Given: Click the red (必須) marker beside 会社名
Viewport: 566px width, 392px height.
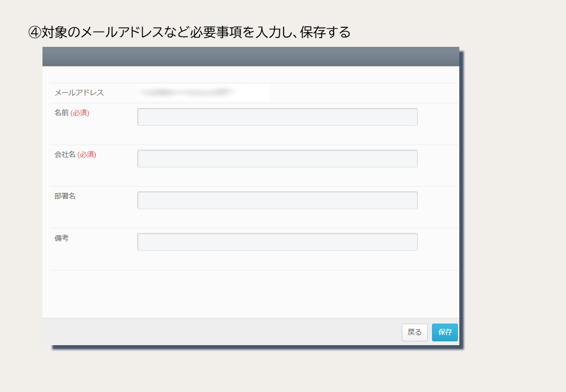Looking at the screenshot, I should click(87, 155).
